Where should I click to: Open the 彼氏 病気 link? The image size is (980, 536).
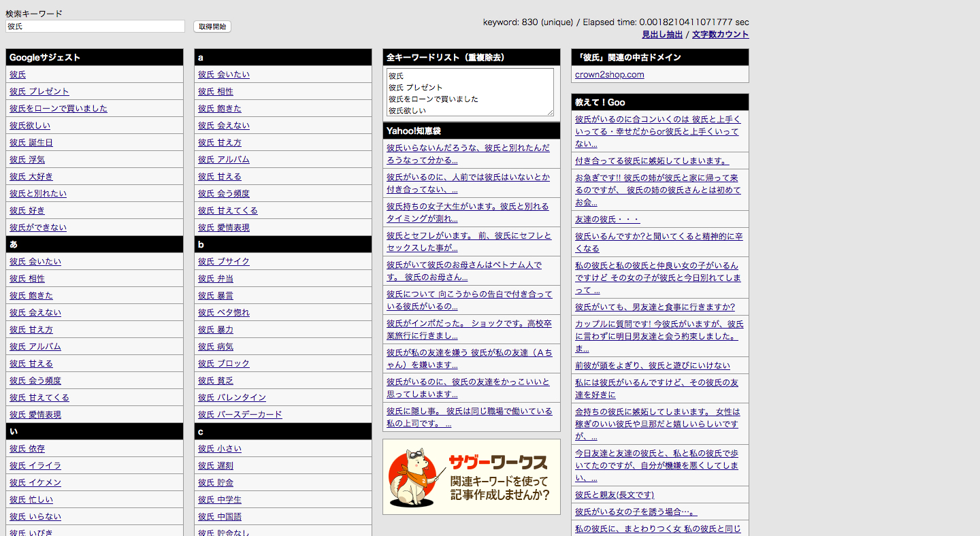pos(216,346)
